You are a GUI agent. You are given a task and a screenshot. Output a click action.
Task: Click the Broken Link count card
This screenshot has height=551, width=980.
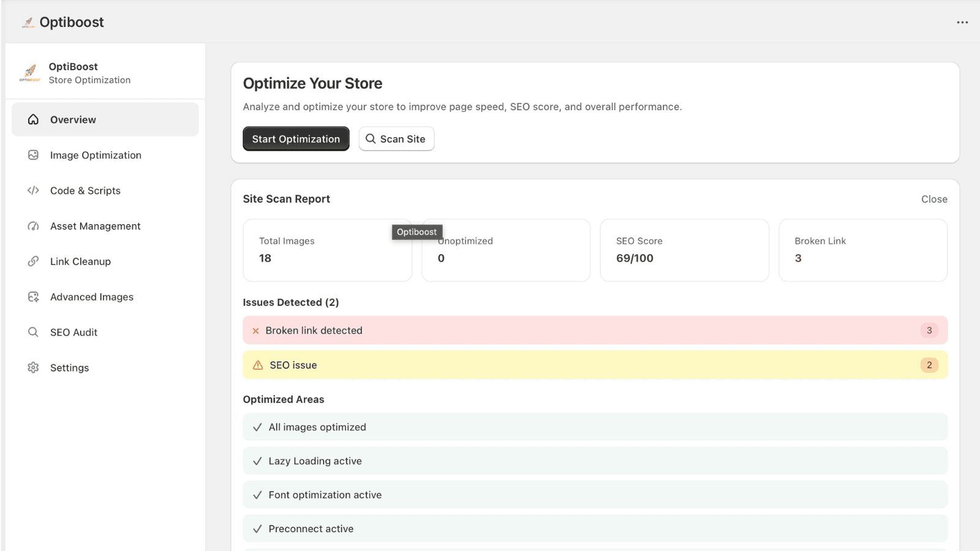click(x=863, y=250)
